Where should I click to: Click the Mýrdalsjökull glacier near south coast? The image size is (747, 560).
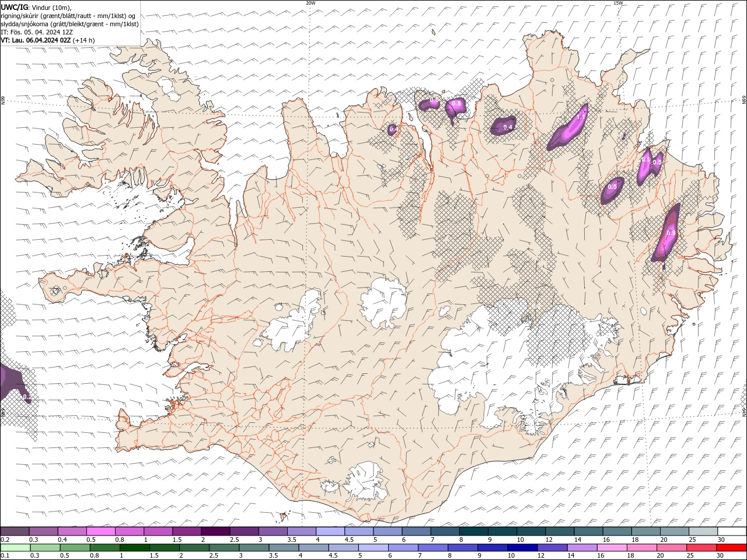click(366, 482)
